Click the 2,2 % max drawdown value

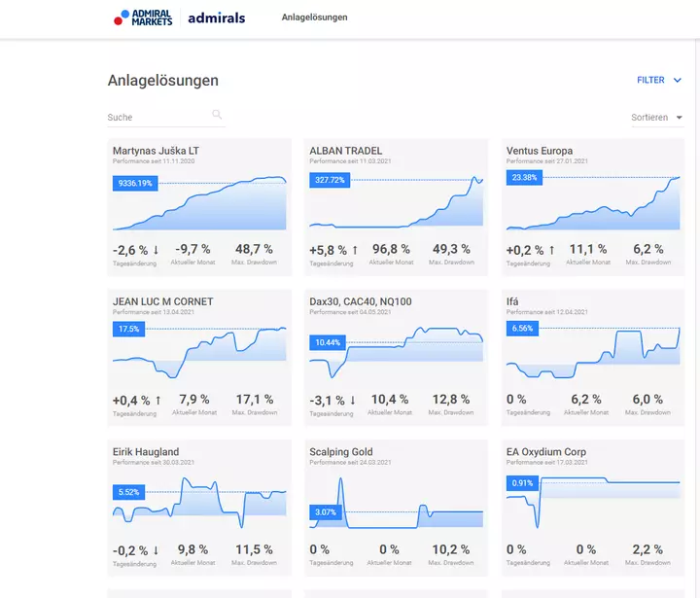click(647, 549)
